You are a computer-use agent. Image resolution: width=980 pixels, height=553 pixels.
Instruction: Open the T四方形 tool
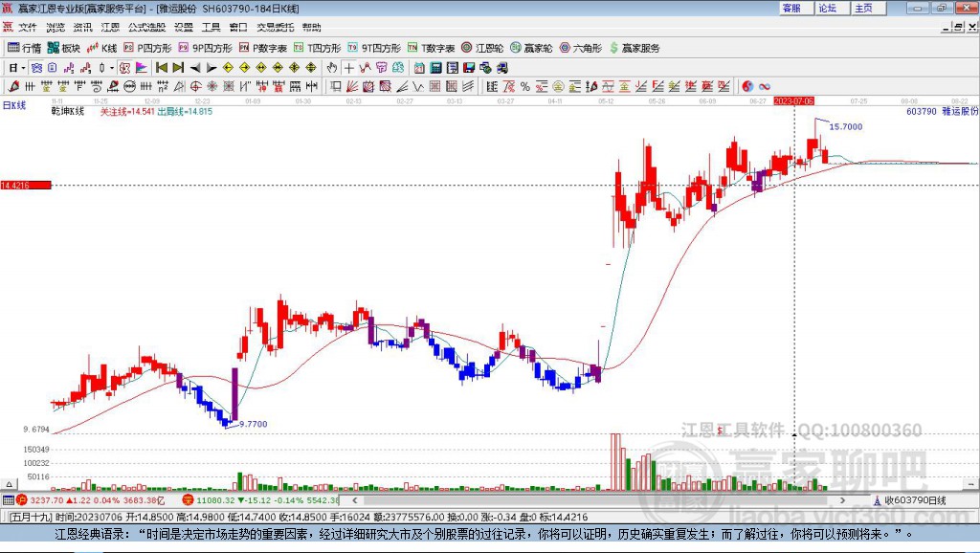click(x=318, y=48)
